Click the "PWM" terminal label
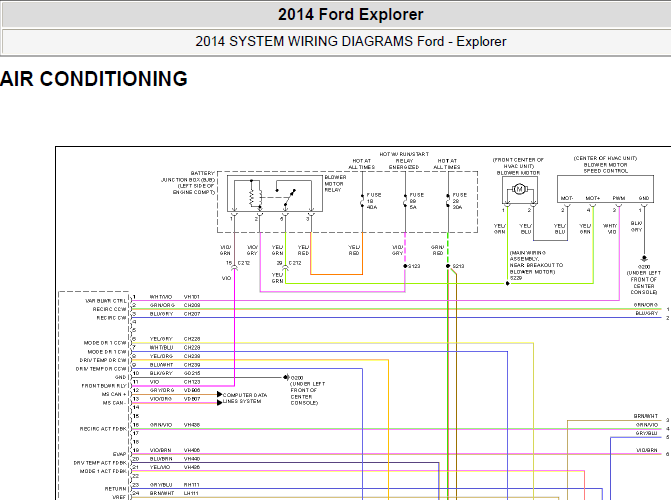Viewport: 671px width, 500px height. [x=619, y=198]
